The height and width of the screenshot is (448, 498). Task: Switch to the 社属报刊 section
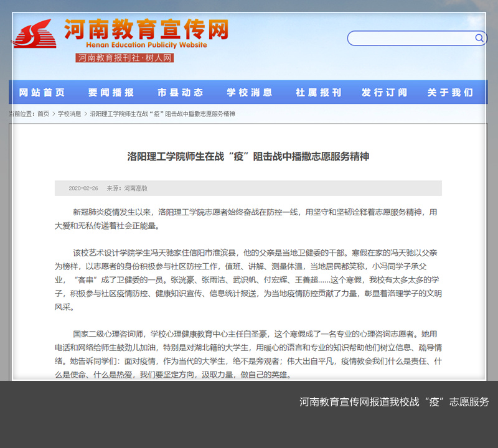pyautogui.click(x=319, y=93)
